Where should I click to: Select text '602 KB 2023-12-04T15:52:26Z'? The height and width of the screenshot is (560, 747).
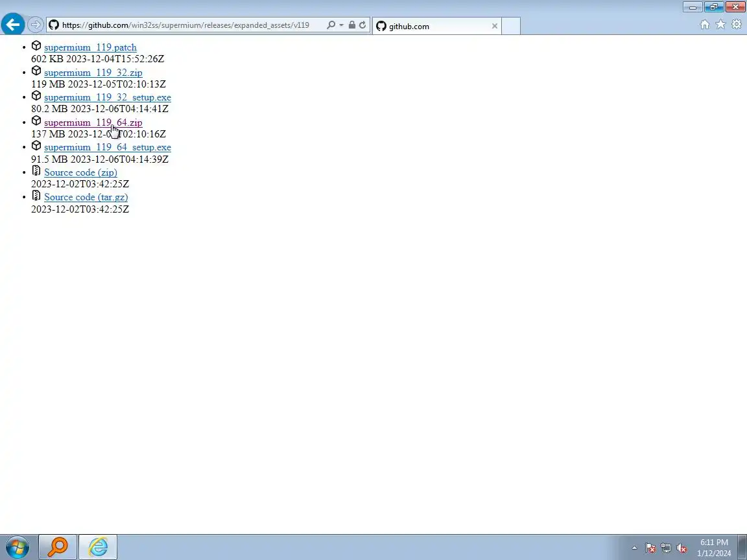(x=98, y=59)
